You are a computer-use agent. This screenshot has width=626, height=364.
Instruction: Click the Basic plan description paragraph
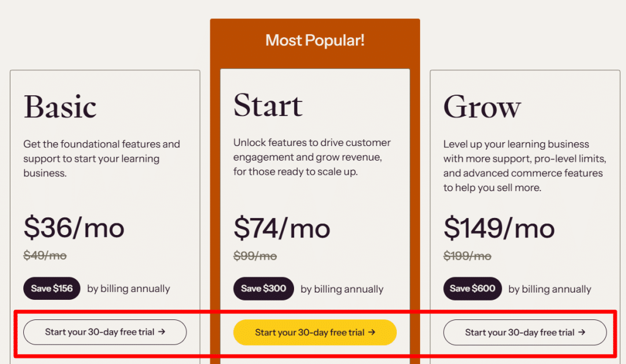[101, 158]
